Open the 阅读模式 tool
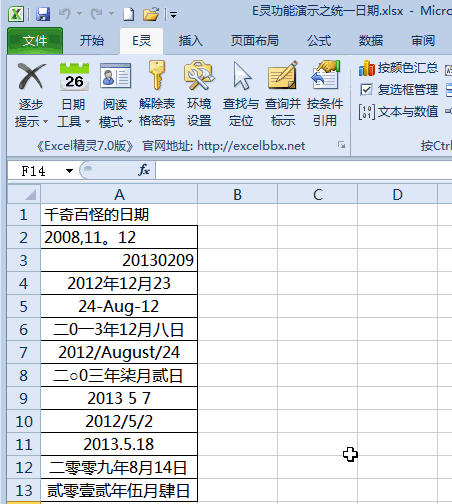452x504 pixels. (x=115, y=95)
